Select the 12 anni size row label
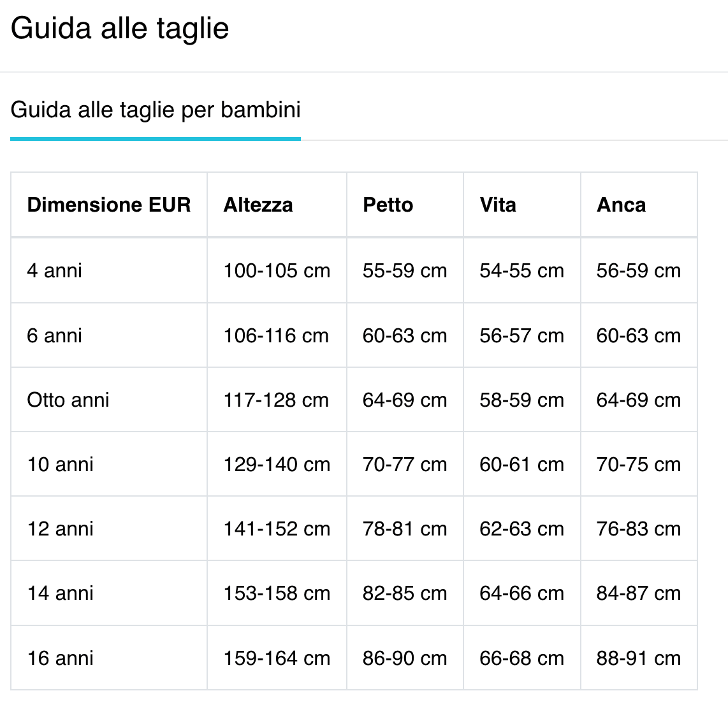The height and width of the screenshot is (714, 728). (x=61, y=528)
